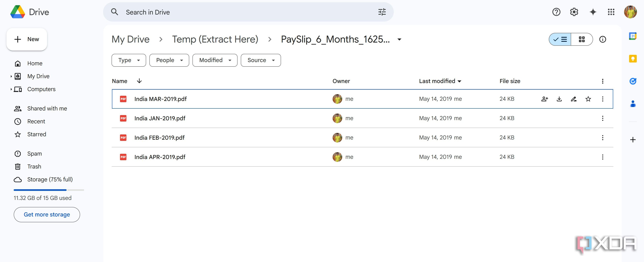Download the India MAR-2019.pdf file
The image size is (644, 262).
(x=559, y=99)
